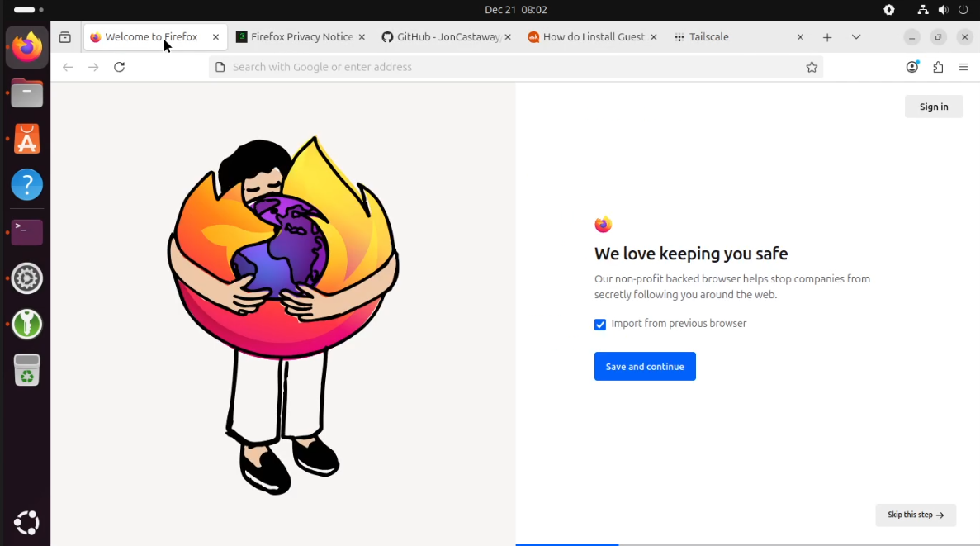
Task: Expand the list all tabs dropdown
Action: [x=856, y=37]
